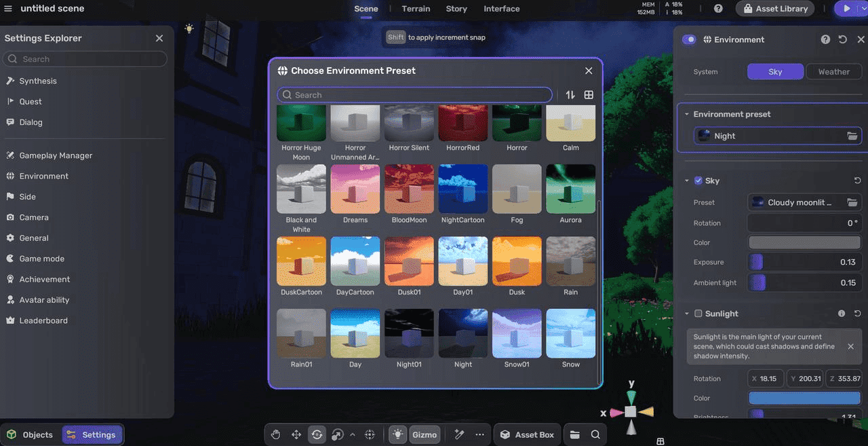Enable the Sunlight checkbox
Image resolution: width=868 pixels, height=446 pixels.
click(x=698, y=314)
